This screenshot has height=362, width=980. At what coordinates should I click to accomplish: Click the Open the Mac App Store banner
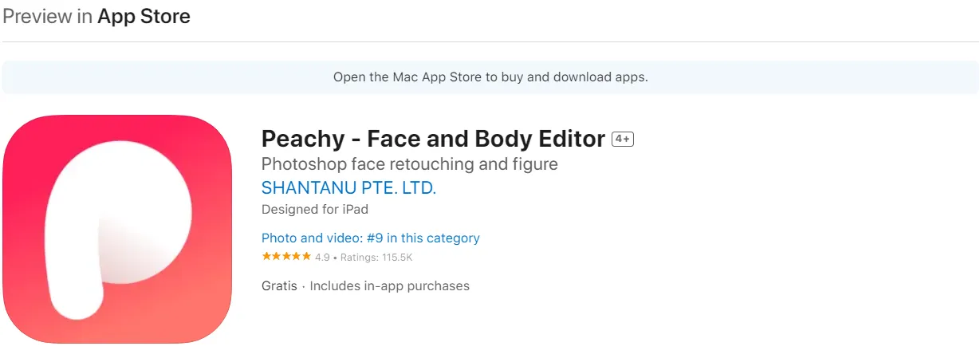tap(490, 77)
